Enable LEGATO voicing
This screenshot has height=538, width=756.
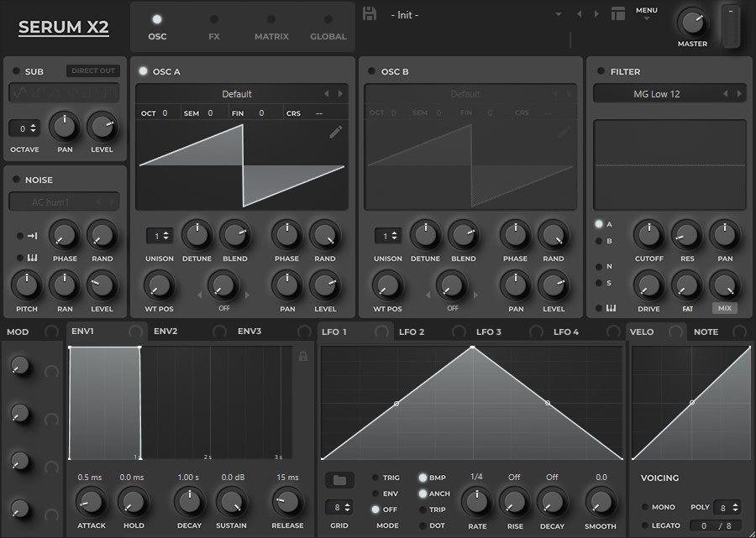(645, 525)
